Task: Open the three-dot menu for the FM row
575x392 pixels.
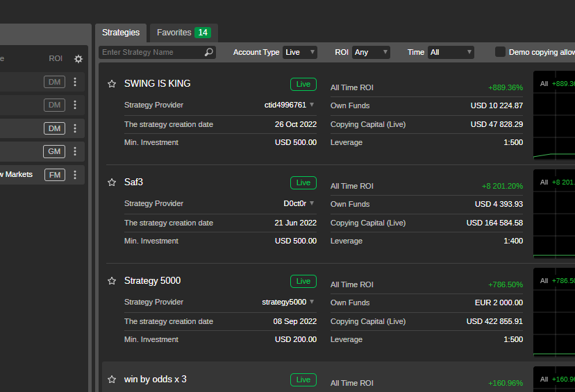Action: [x=75, y=175]
